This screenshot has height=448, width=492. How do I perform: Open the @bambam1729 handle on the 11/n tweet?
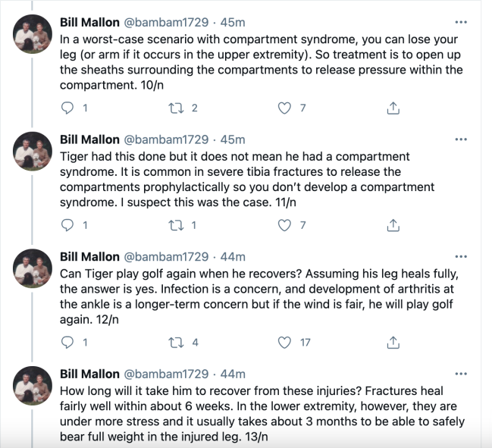coord(165,139)
